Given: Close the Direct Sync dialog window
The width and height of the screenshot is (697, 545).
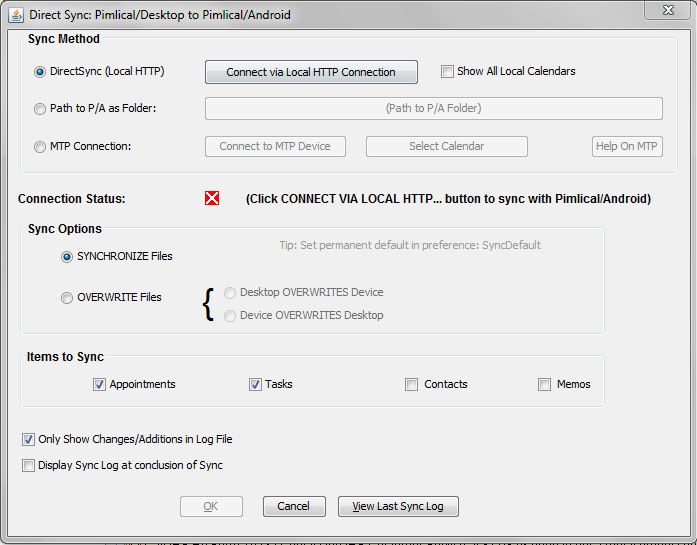Looking at the screenshot, I should click(x=668, y=10).
